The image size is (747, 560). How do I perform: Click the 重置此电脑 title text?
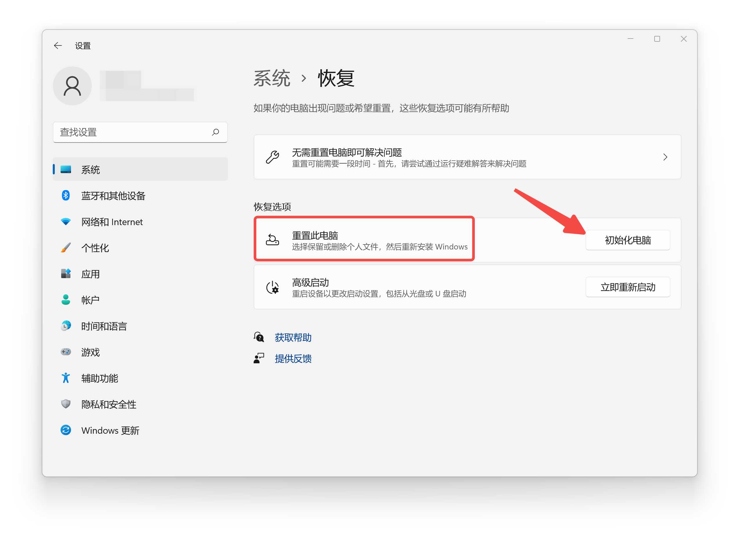coord(315,235)
